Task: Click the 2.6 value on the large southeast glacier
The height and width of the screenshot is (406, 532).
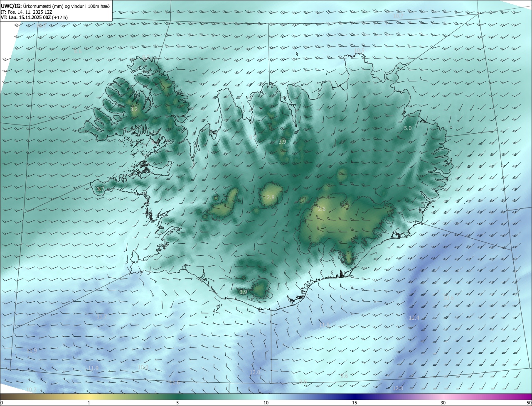Action: (x=322, y=209)
